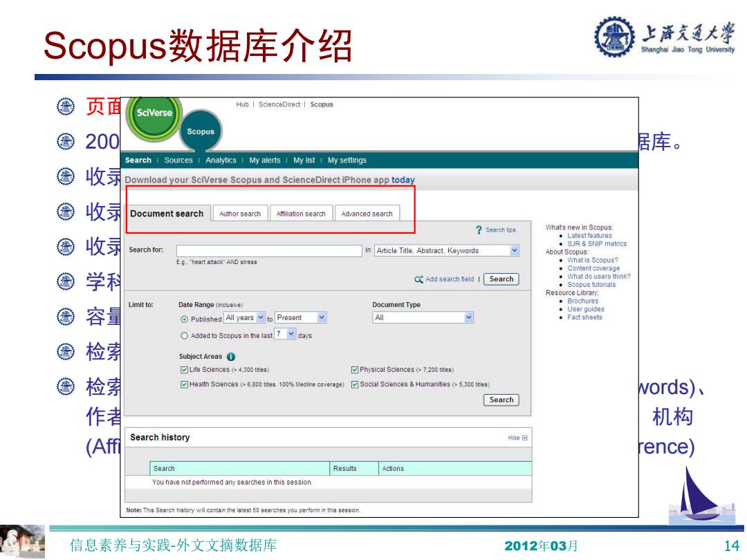747x560 pixels.
Task: Click the Search column header in history table
Action: click(239, 469)
